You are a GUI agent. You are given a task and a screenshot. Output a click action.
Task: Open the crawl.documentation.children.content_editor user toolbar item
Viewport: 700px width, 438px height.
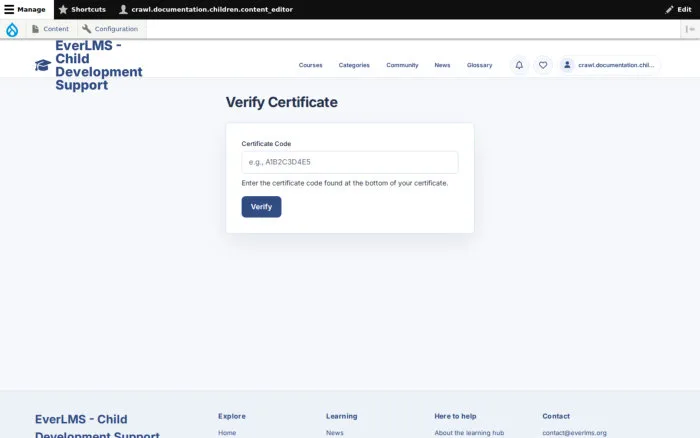click(x=206, y=9)
